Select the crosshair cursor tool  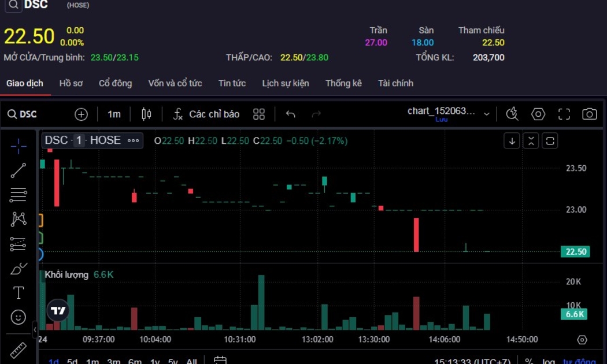click(x=18, y=147)
